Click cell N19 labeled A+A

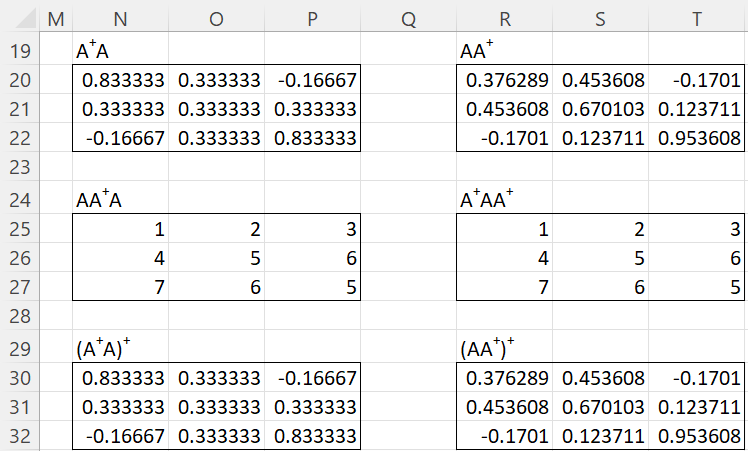[120, 50]
